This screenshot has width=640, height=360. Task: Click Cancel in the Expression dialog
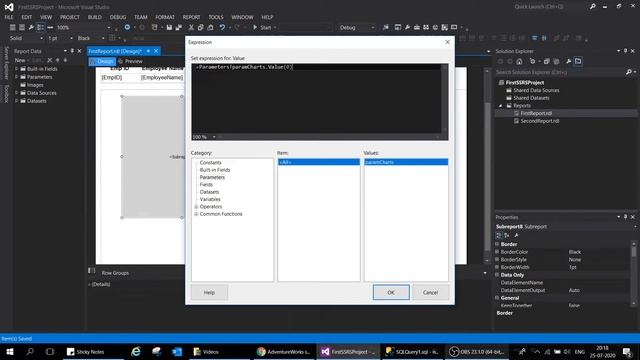pyautogui.click(x=430, y=292)
